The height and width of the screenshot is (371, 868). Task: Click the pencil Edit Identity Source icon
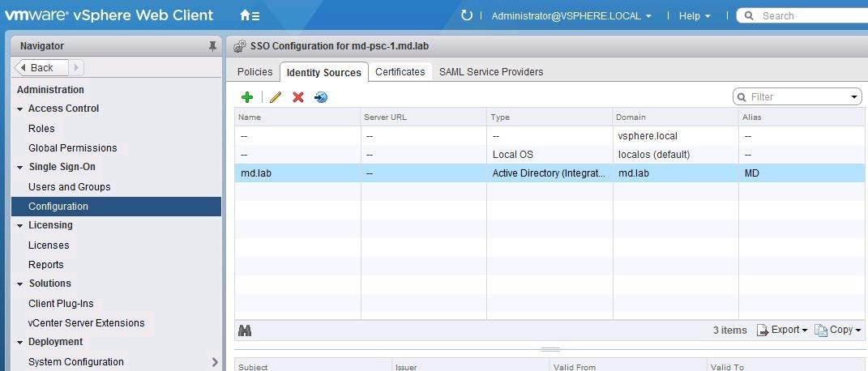coord(276,97)
